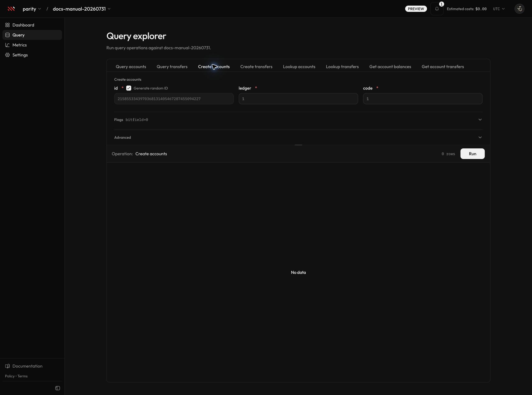The image size is (532, 395).
Task: Click the red logo icon in header
Action: (x=11, y=9)
